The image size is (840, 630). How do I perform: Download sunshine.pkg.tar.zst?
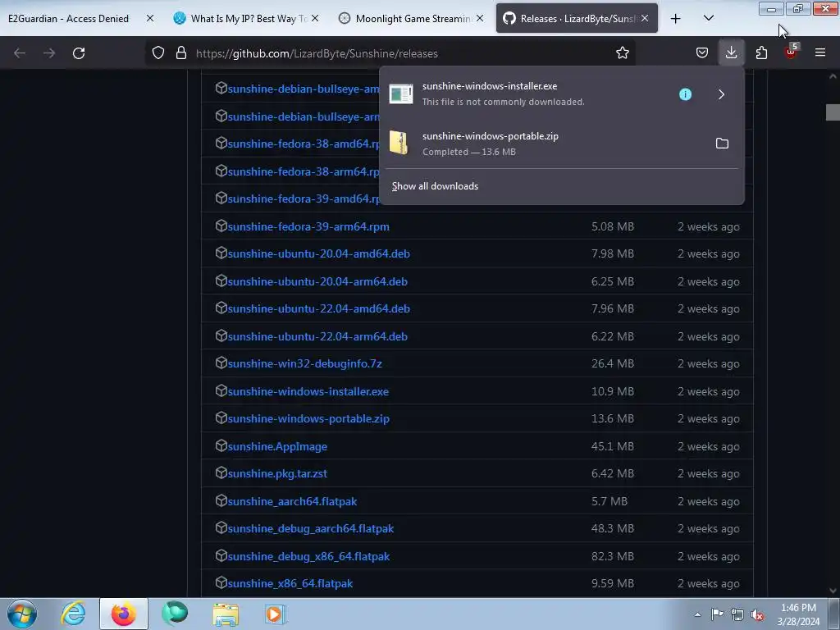pyautogui.click(x=277, y=474)
